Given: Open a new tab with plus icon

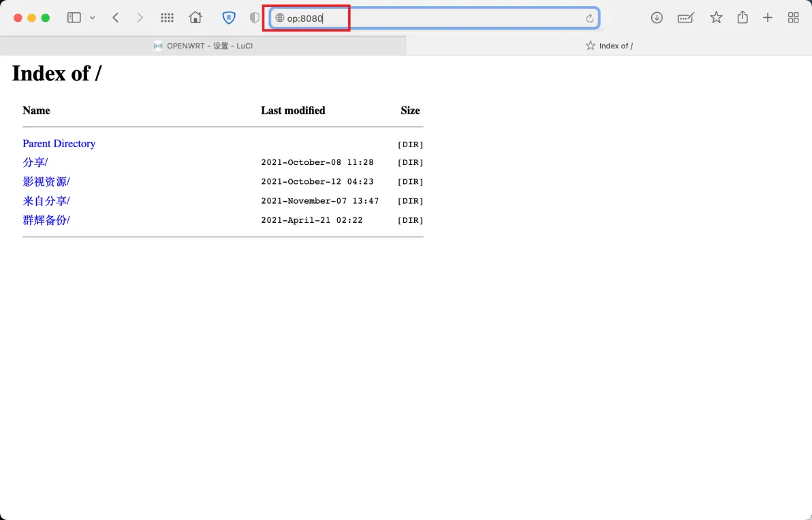Looking at the screenshot, I should coord(768,18).
